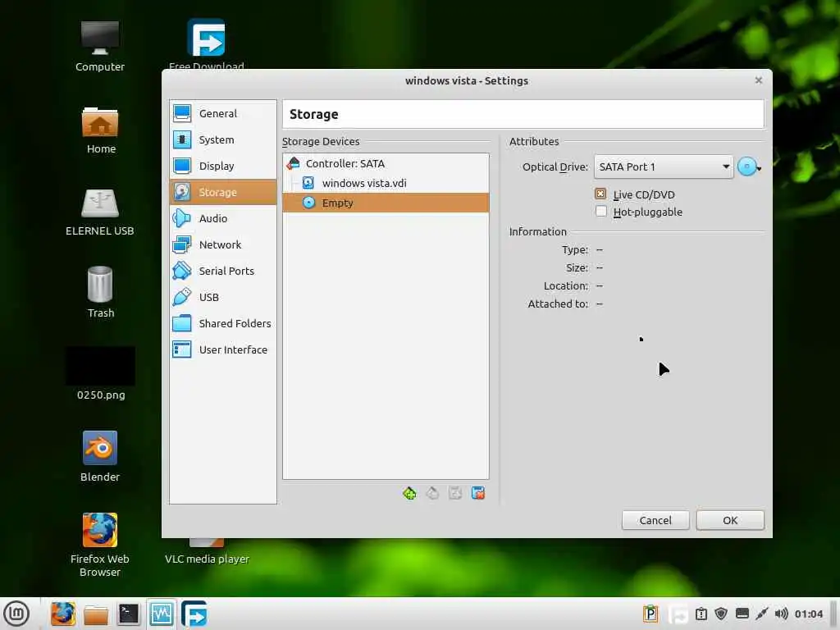The height and width of the screenshot is (630, 840).
Task: Click the Cancel button
Action: 655,520
